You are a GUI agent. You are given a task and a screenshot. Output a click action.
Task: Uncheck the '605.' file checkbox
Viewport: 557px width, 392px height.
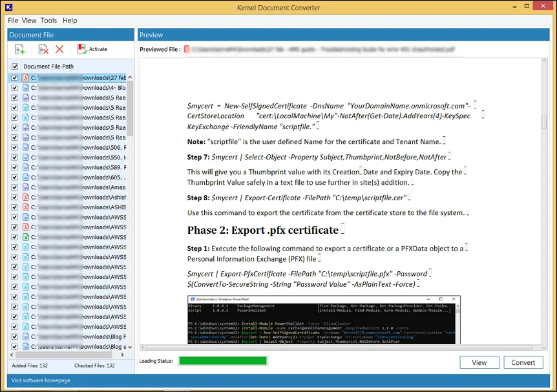(15, 177)
